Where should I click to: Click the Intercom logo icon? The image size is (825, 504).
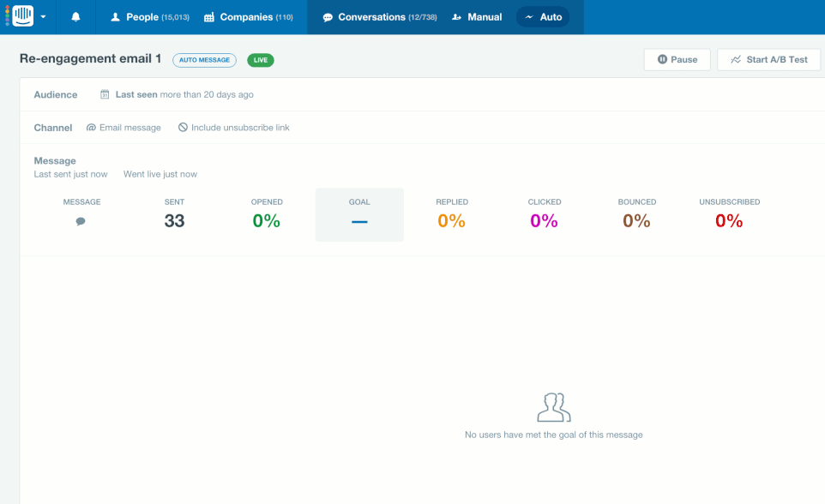(x=22, y=16)
